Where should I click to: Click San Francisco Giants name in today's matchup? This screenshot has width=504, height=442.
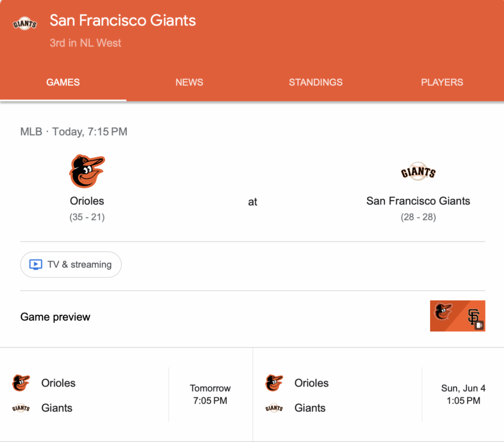click(x=418, y=201)
